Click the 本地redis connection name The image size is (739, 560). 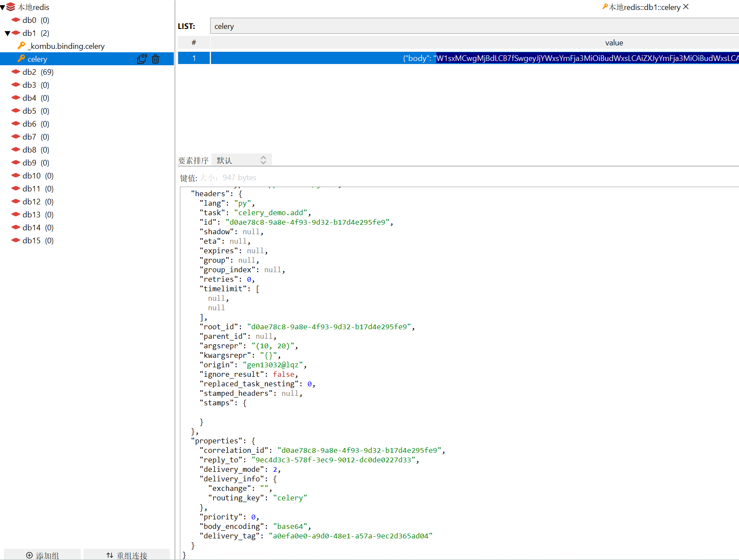(x=34, y=7)
